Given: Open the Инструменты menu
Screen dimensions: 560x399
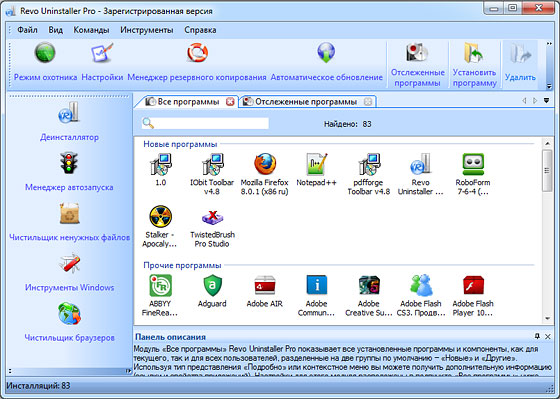Looking at the screenshot, I should click(146, 30).
